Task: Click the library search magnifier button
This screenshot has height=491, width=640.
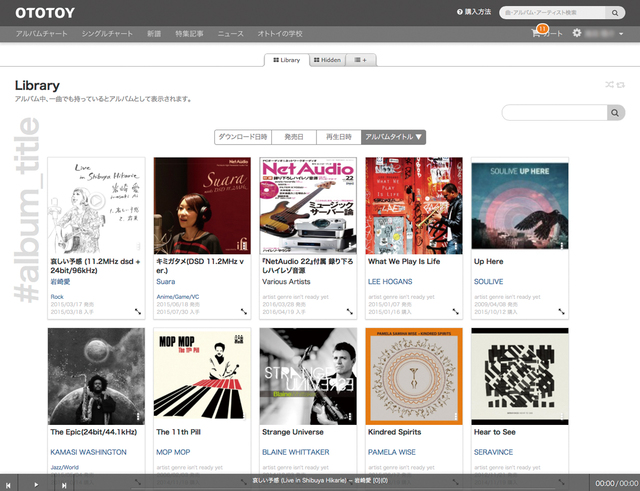Action: click(613, 114)
